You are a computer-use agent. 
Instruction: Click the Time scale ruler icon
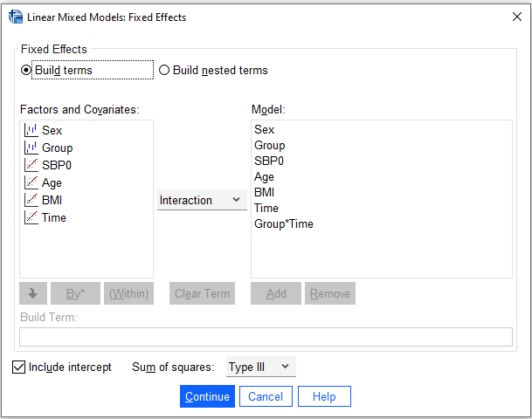[x=31, y=217]
